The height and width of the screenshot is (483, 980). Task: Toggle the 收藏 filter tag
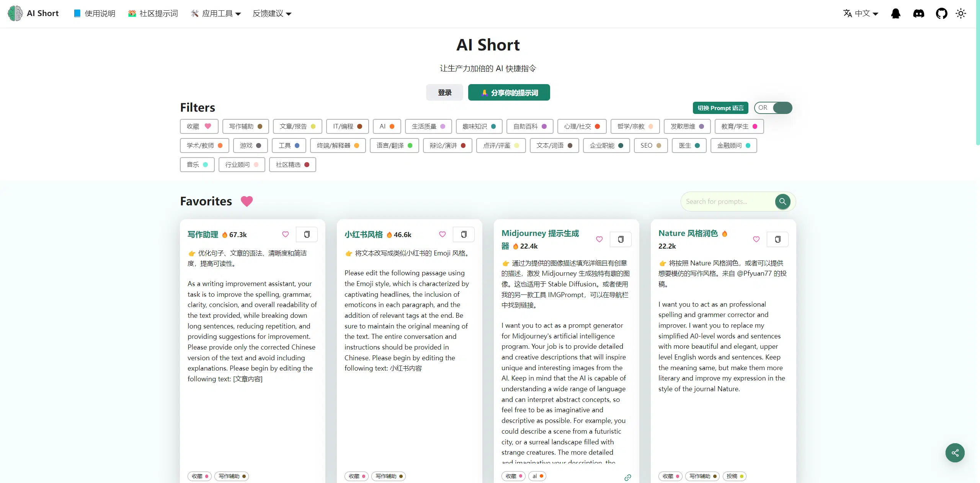199,127
